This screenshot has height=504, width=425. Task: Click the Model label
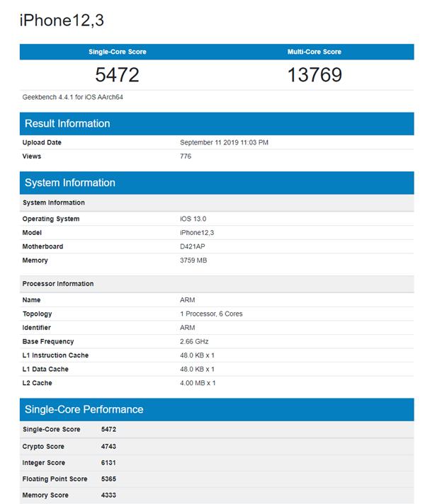pyautogui.click(x=32, y=233)
